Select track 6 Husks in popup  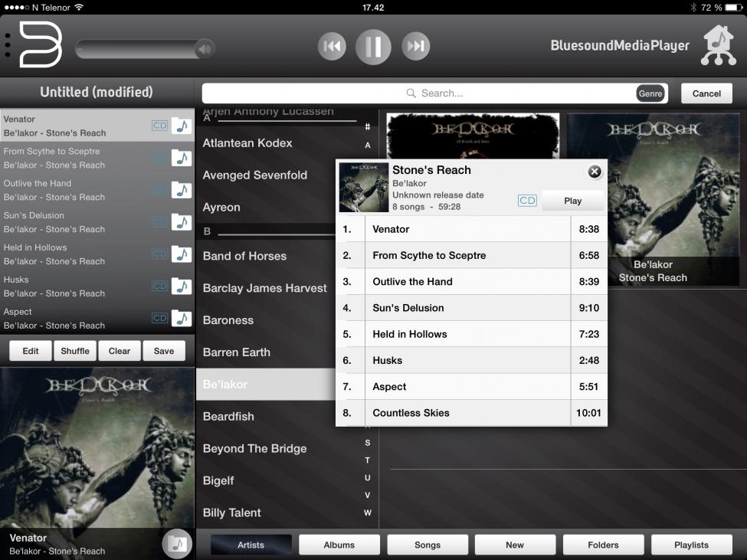[471, 361]
